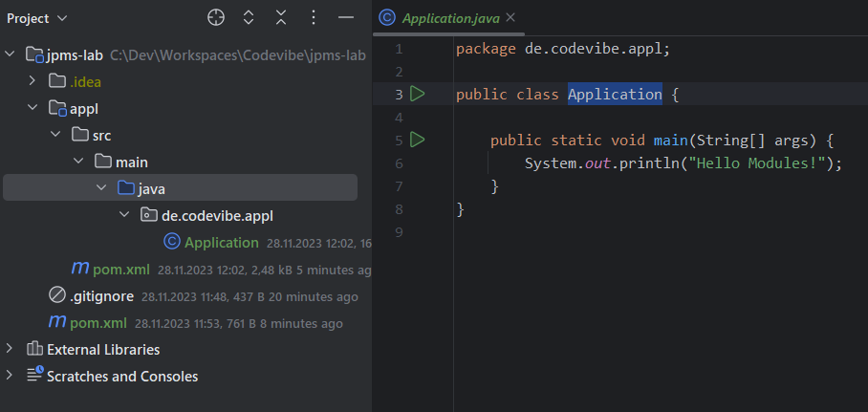Screen dimensions: 868x412
Task: Select the main folder label
Action: tap(132, 163)
